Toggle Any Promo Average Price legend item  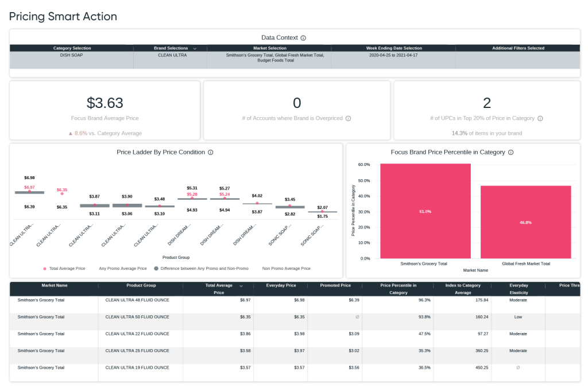coord(123,269)
